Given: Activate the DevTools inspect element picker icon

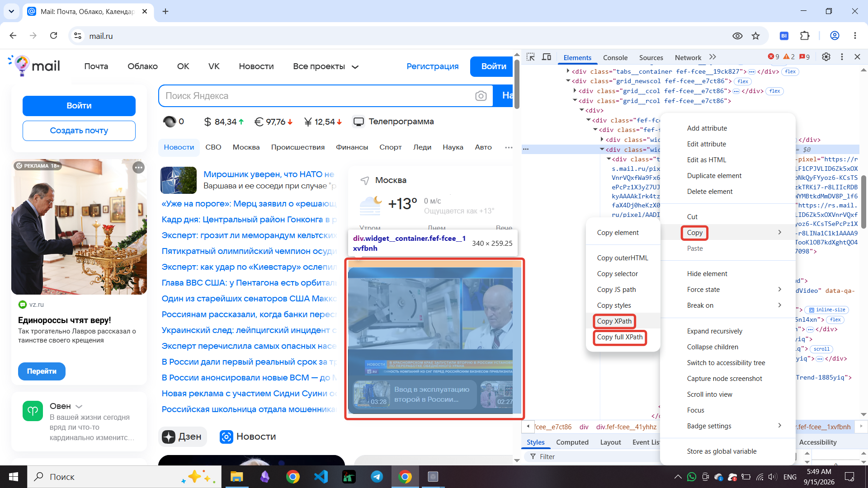Looking at the screenshot, I should click(531, 57).
